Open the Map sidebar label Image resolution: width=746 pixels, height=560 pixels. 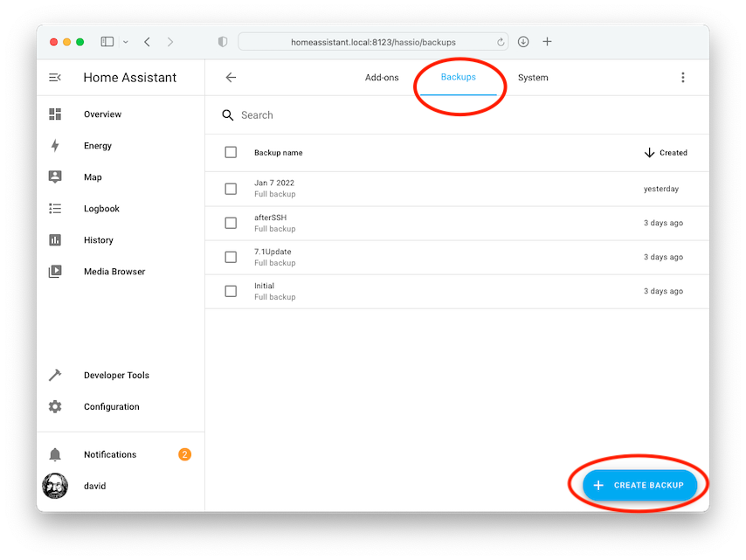[x=93, y=177]
